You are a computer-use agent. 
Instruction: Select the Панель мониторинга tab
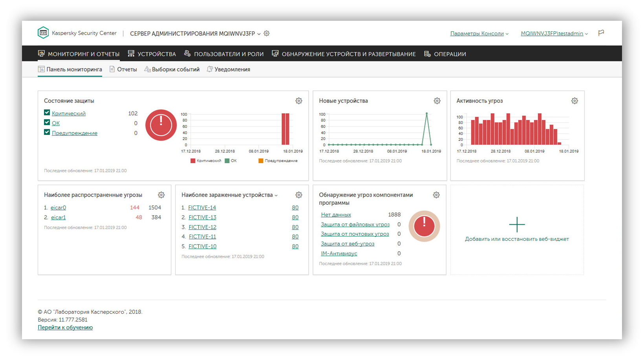pos(70,69)
